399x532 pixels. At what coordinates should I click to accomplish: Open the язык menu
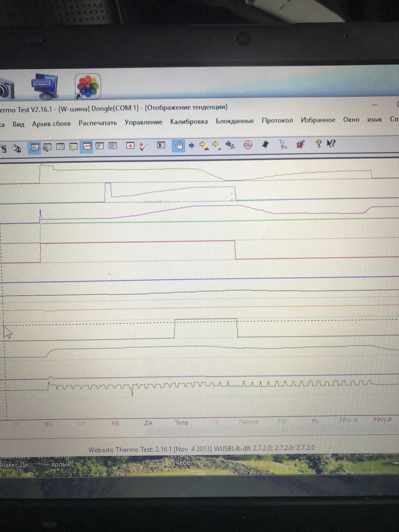[x=374, y=119]
